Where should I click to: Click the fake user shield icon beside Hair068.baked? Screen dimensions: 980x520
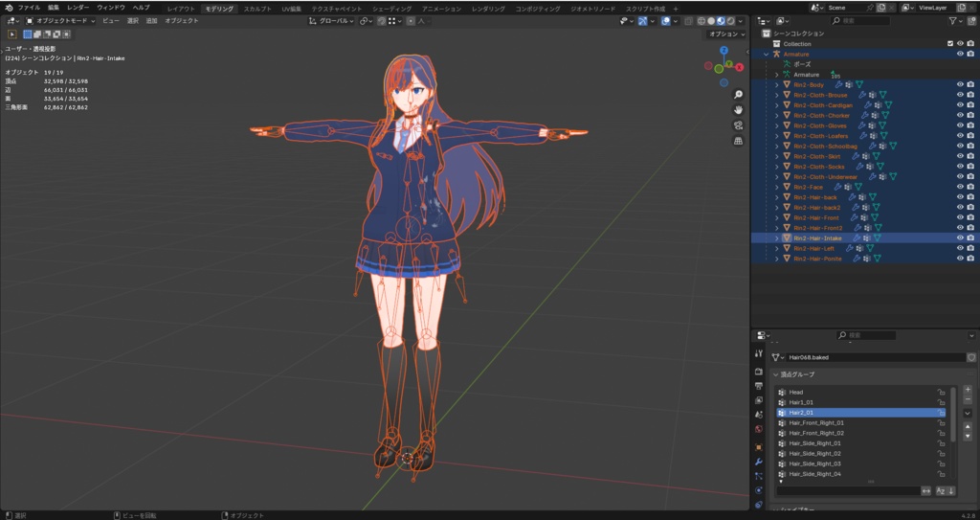tap(971, 357)
